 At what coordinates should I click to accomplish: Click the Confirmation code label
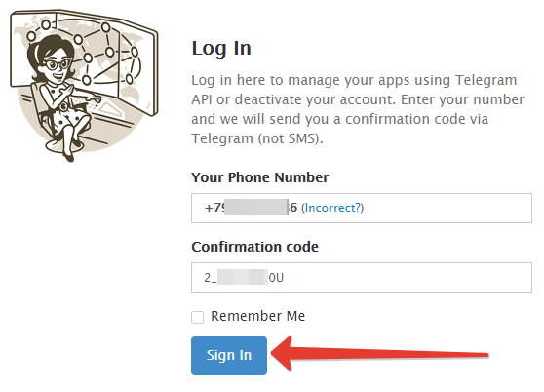pyautogui.click(x=255, y=247)
